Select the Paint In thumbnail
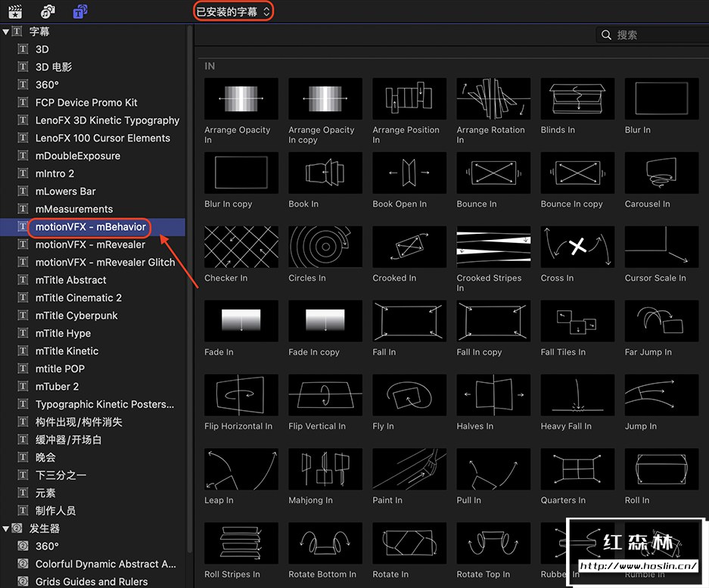Screen dimensions: 709x588 (409, 469)
